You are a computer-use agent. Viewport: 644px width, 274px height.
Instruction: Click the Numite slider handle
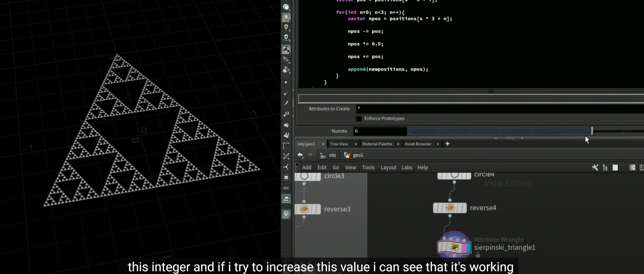point(592,131)
